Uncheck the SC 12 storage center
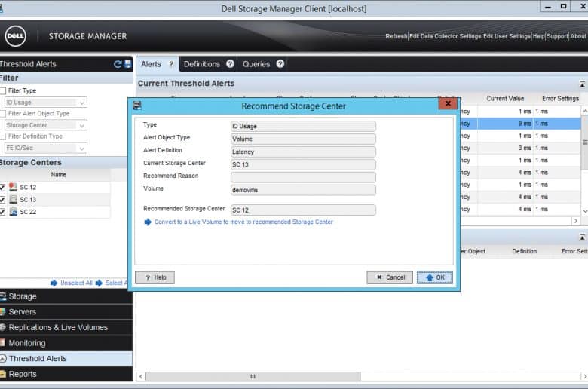This screenshot has width=588, height=389. [x=2, y=187]
